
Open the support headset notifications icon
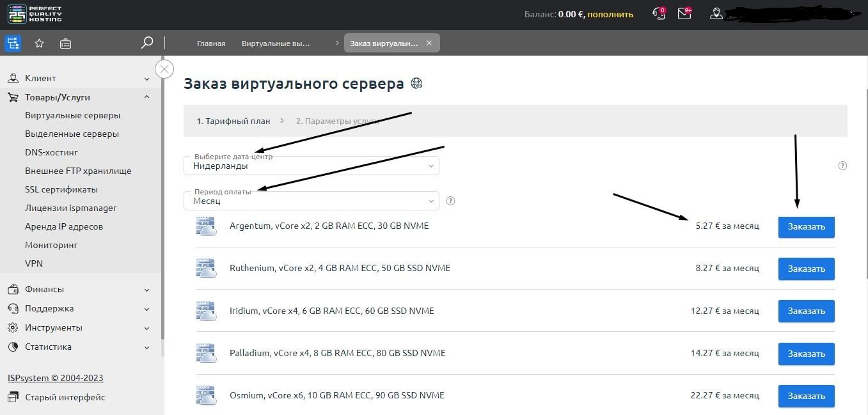tap(658, 13)
